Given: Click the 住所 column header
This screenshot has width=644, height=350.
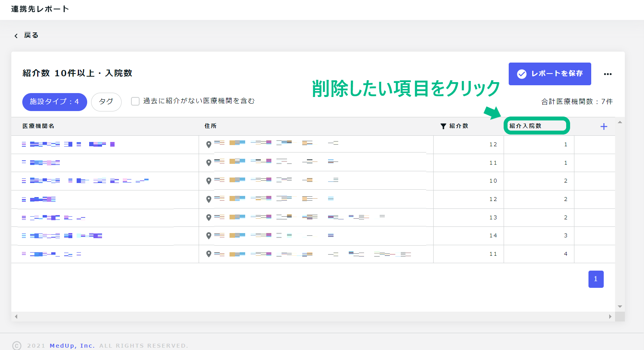Looking at the screenshot, I should click(210, 126).
